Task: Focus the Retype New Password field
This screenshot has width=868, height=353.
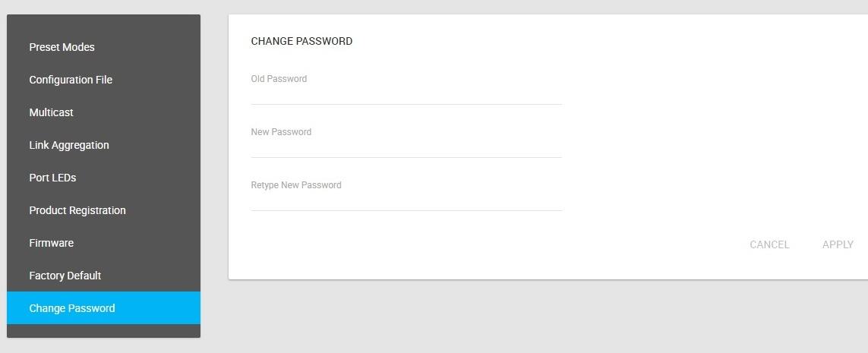Action: (x=406, y=201)
